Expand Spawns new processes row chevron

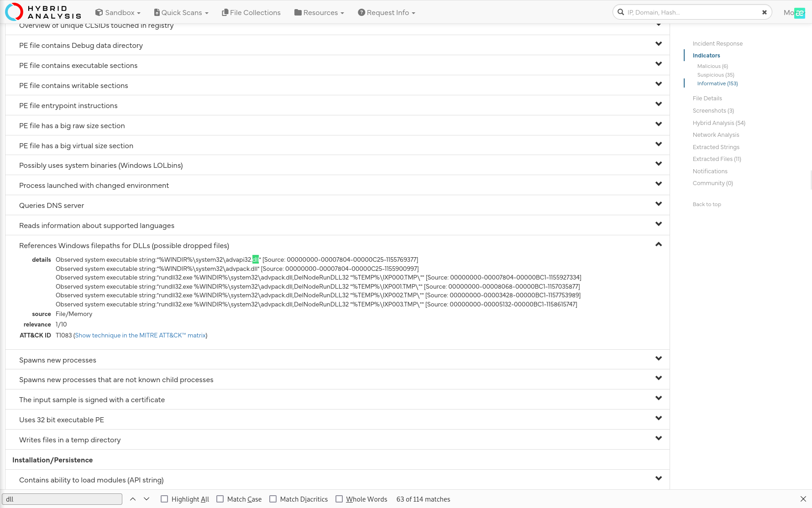pyautogui.click(x=659, y=358)
